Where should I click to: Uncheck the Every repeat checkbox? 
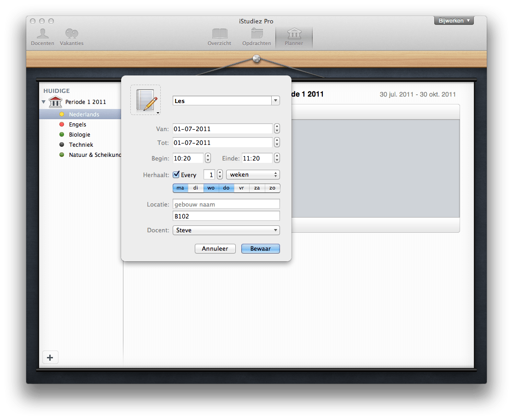176,174
